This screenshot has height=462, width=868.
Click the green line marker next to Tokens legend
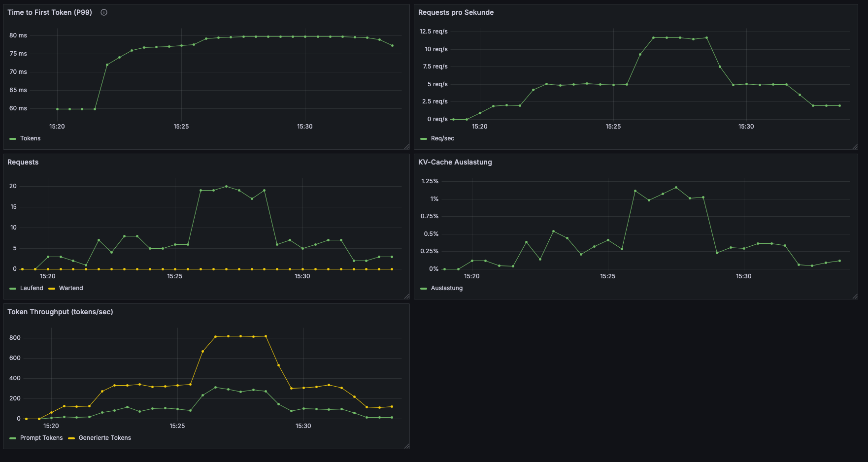pos(12,138)
